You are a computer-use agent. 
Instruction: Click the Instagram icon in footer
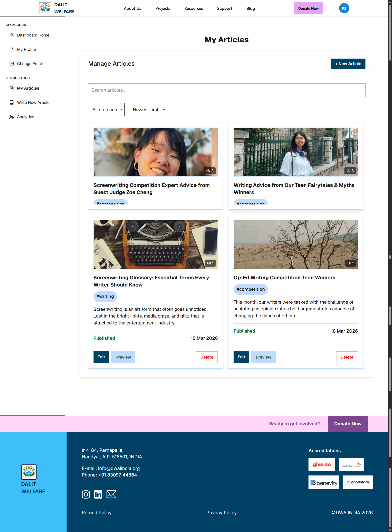(86, 494)
